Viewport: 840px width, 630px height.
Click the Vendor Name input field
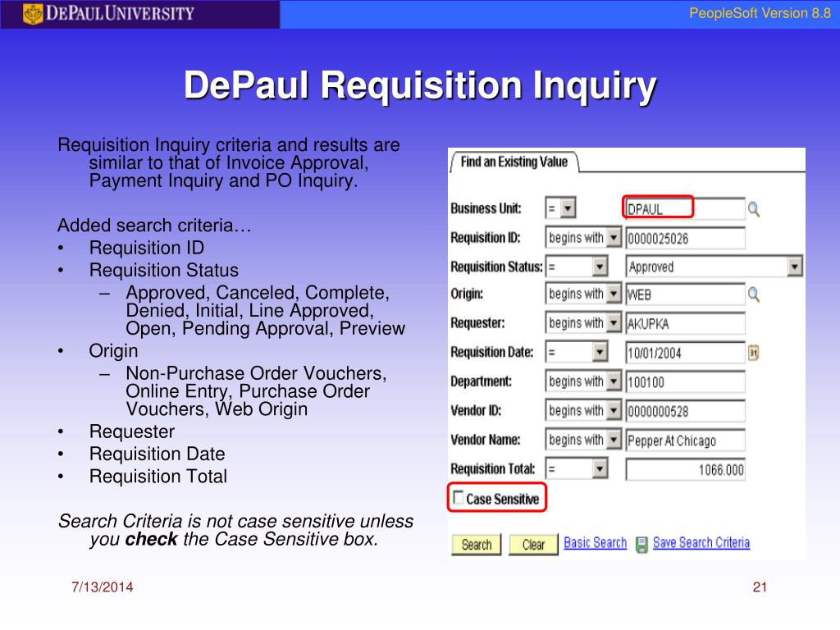coord(685,441)
